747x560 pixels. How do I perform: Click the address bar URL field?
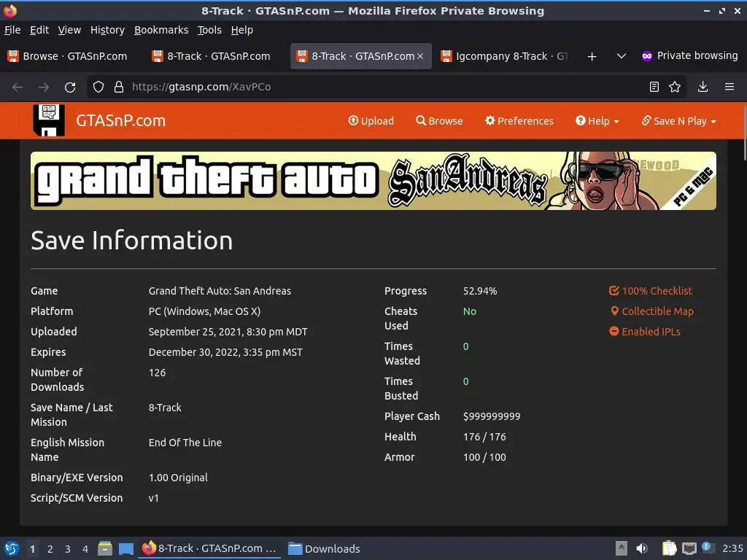pyautogui.click(x=386, y=87)
